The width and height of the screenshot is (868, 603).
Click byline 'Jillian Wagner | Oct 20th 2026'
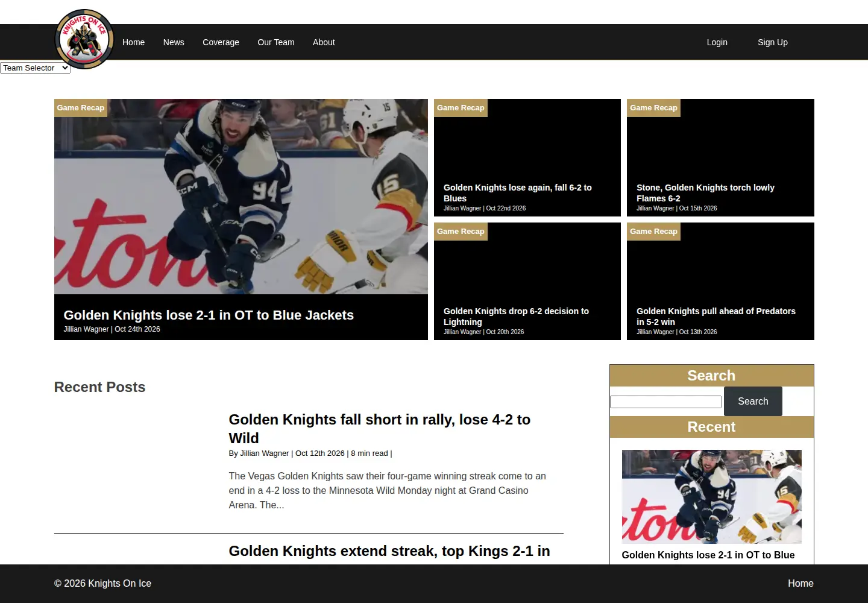coord(483,332)
